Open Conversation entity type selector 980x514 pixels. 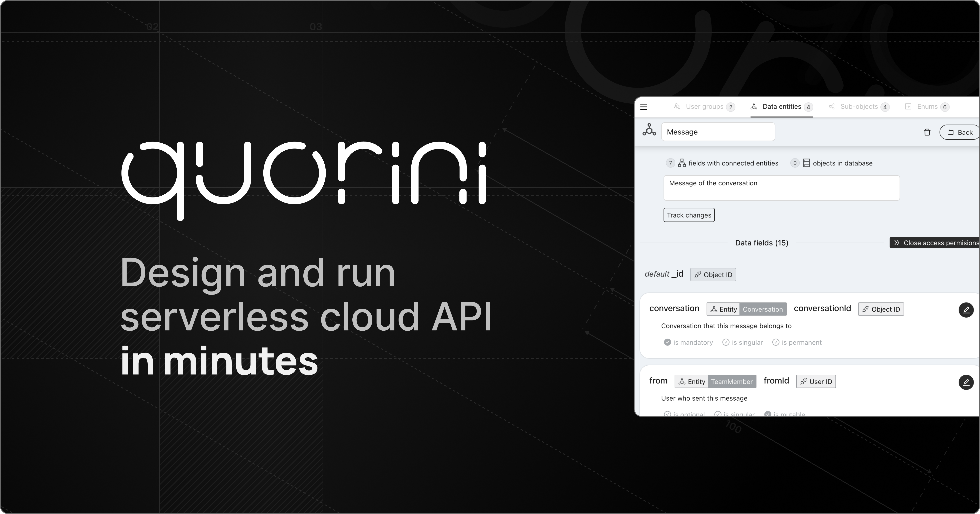(762, 309)
